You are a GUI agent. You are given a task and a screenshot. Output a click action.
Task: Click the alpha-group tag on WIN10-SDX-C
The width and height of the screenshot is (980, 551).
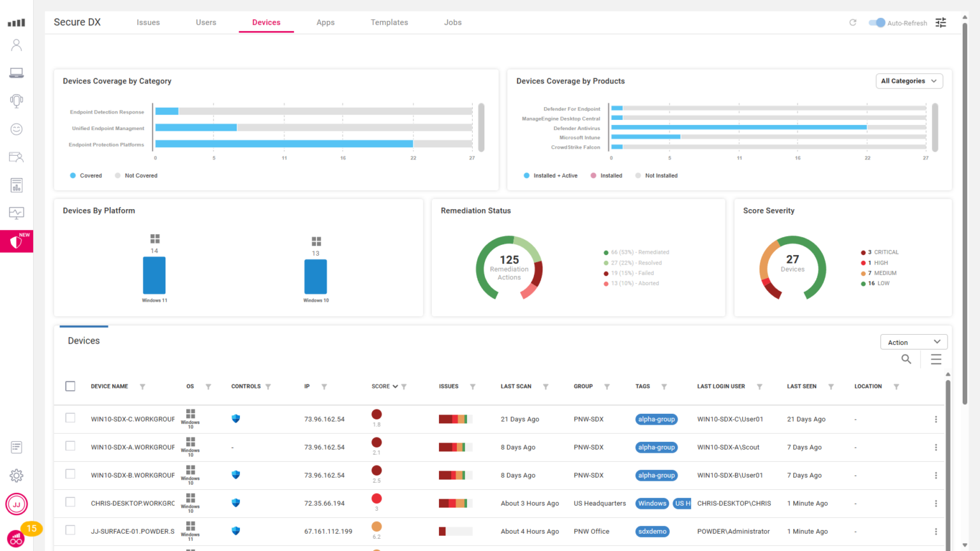[x=657, y=419]
